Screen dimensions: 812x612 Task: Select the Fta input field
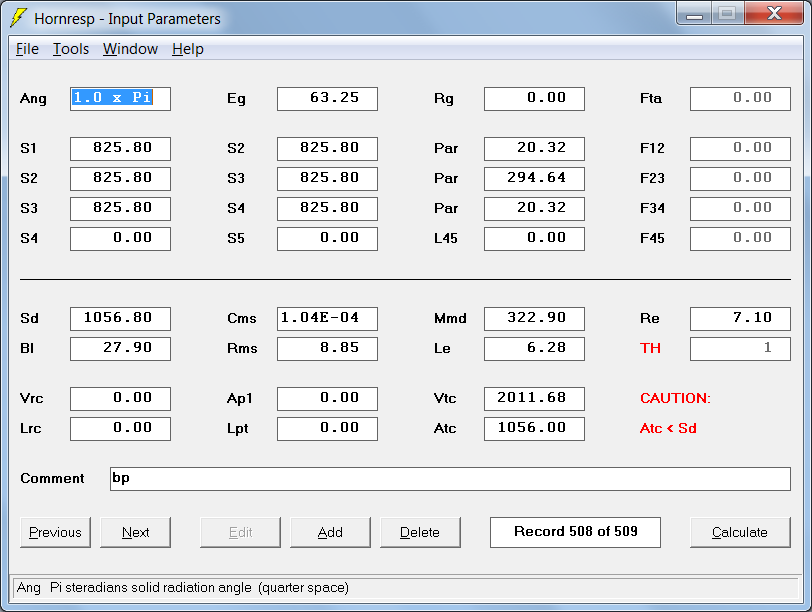click(741, 98)
